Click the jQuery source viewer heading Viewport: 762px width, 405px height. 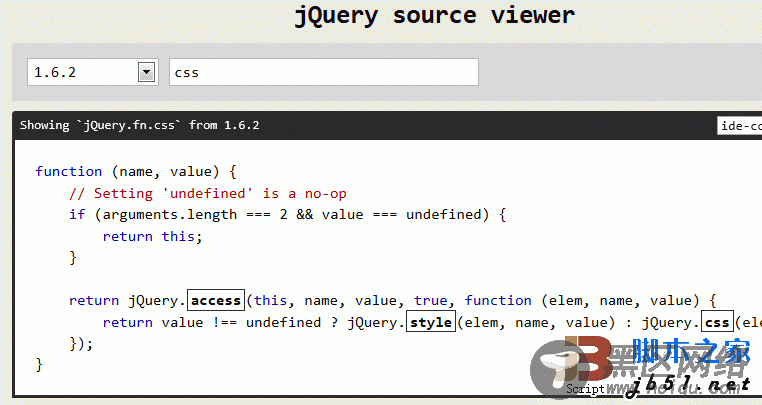point(434,16)
